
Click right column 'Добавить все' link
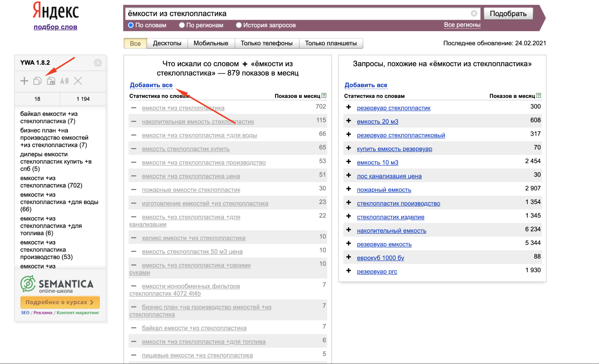click(x=366, y=85)
